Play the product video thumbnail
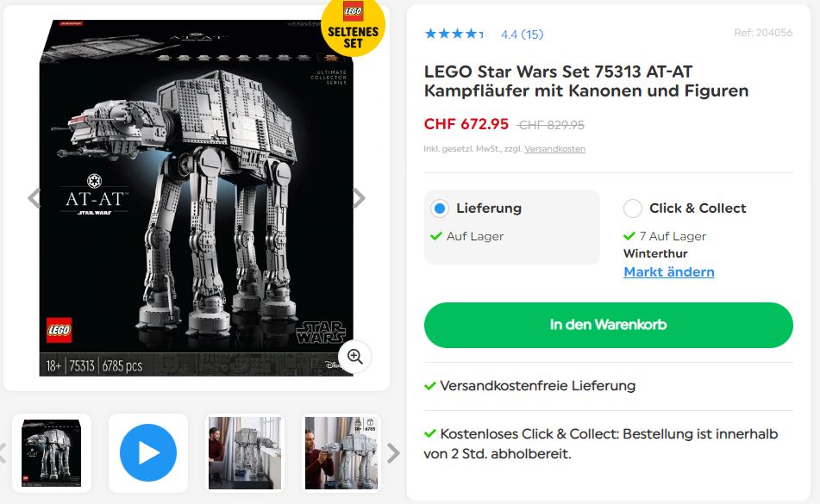The width and height of the screenshot is (820, 504). (148, 453)
